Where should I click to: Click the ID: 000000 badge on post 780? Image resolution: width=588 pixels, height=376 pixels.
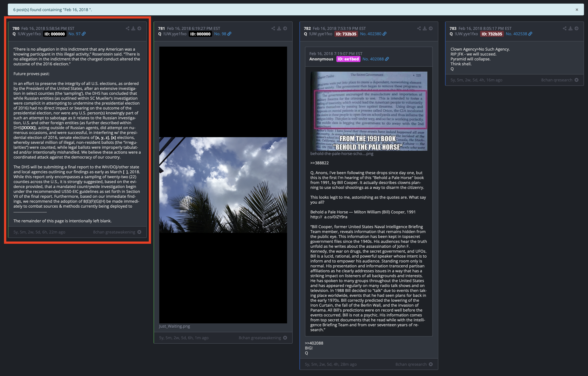[x=54, y=34]
